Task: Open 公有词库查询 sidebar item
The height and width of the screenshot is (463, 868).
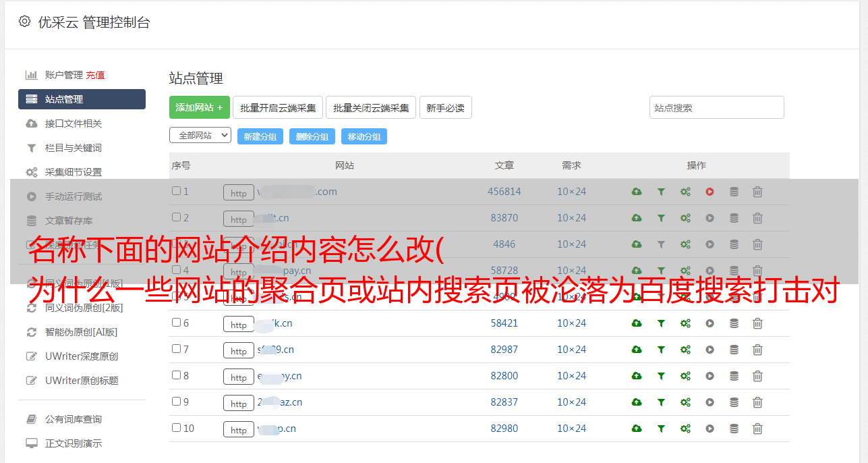Action: coord(74,419)
